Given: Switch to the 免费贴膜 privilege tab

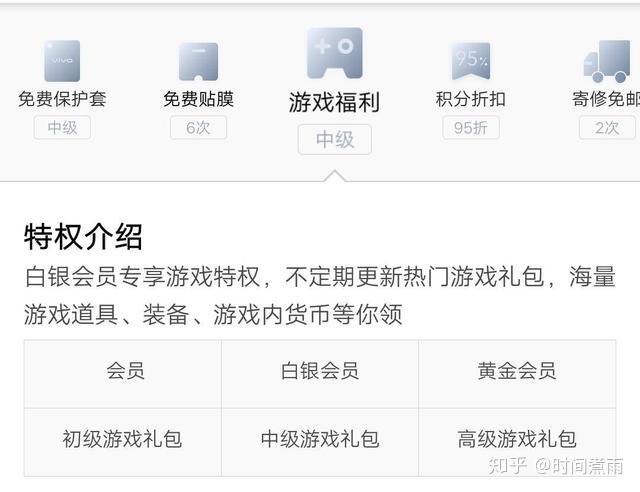Looking at the screenshot, I should [x=198, y=99].
